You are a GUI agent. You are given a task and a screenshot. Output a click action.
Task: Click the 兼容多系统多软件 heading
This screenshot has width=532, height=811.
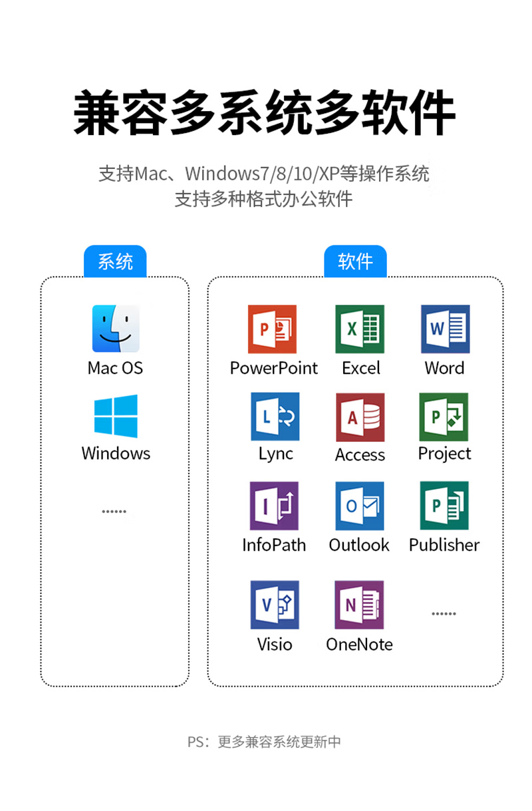(x=265, y=114)
